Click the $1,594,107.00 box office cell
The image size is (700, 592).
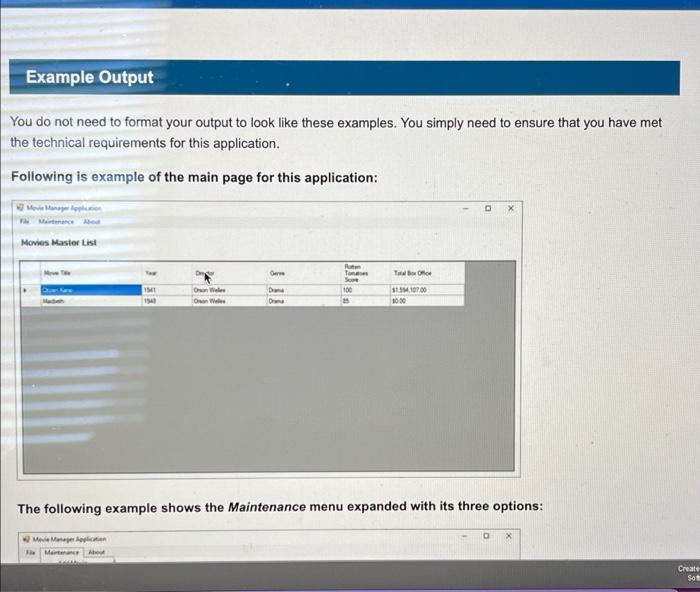(428, 290)
